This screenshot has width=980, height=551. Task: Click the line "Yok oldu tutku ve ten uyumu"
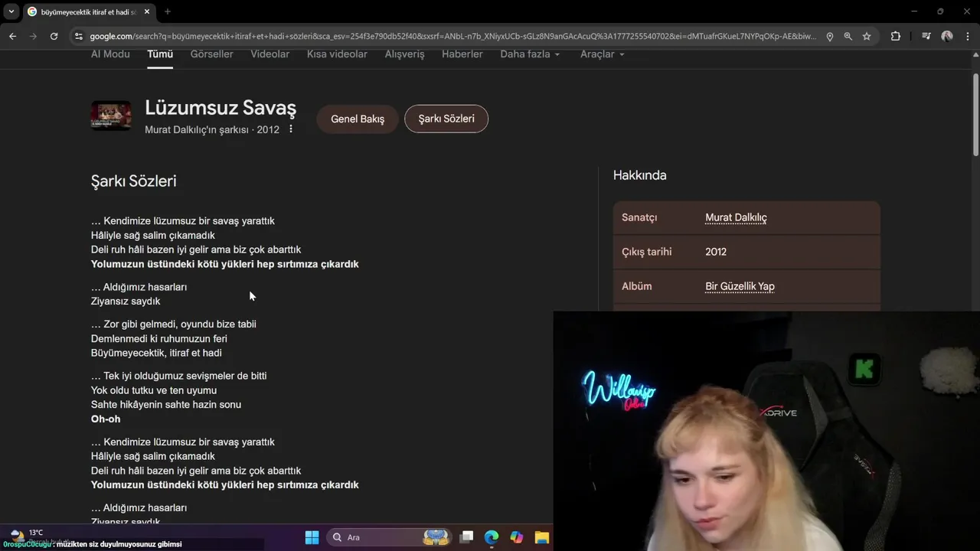click(x=154, y=390)
